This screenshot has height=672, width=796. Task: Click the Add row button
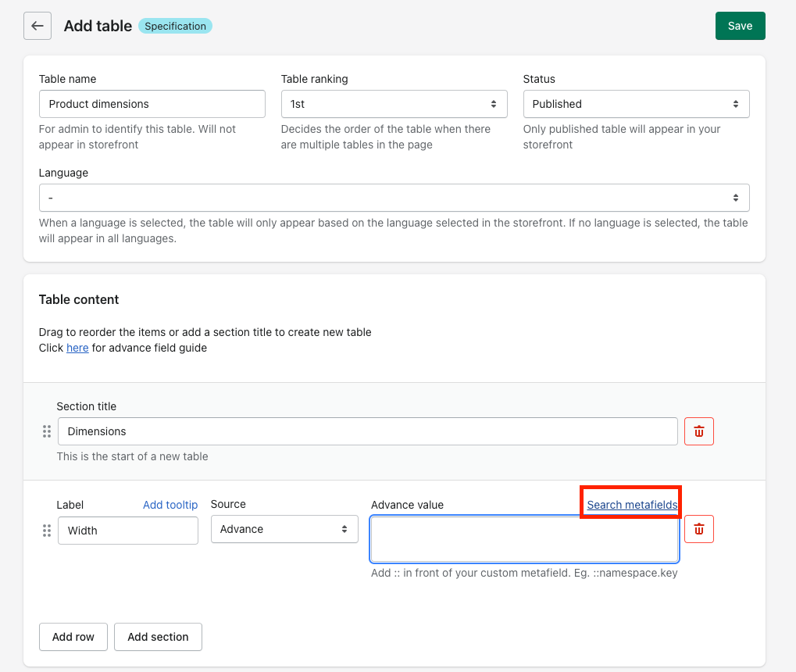pos(73,637)
